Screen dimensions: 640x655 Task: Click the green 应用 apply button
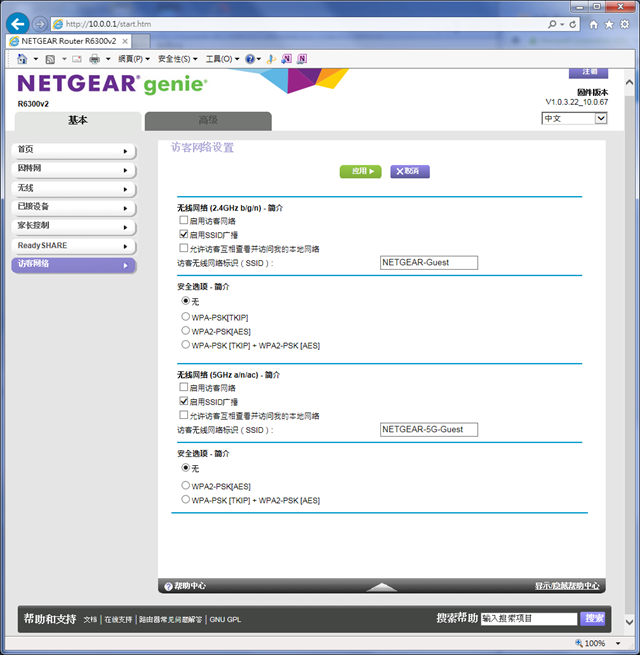click(x=361, y=171)
